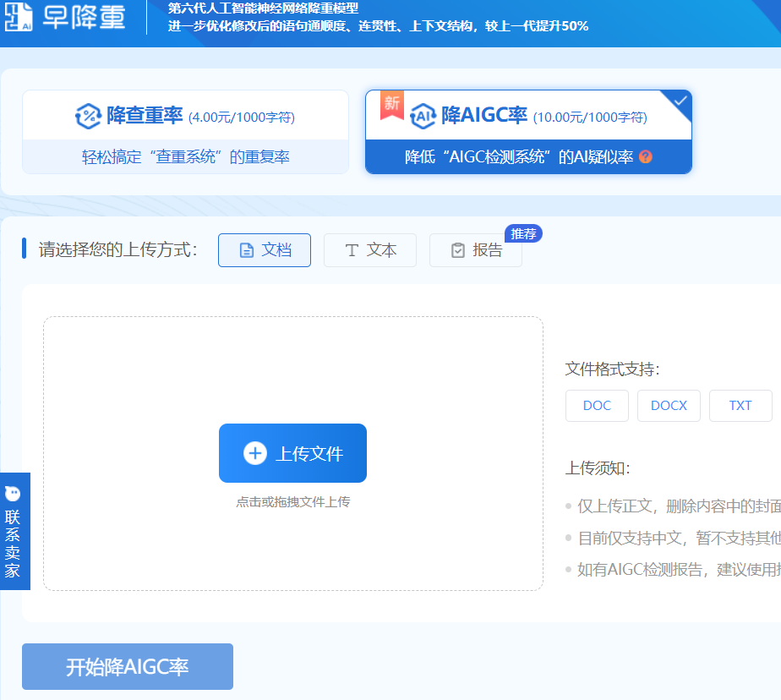Click the 文件格式支持 heading
This screenshot has width=781, height=700.
tap(613, 369)
